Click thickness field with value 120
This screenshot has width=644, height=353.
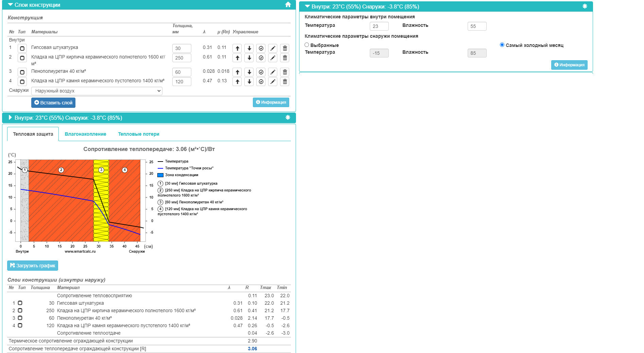click(182, 82)
